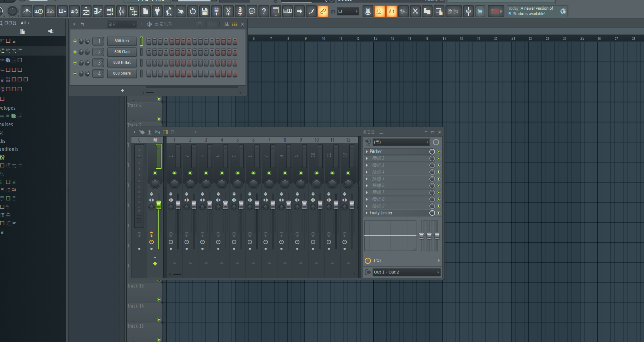
Task: Click the microphone recording icon
Action: point(240,11)
